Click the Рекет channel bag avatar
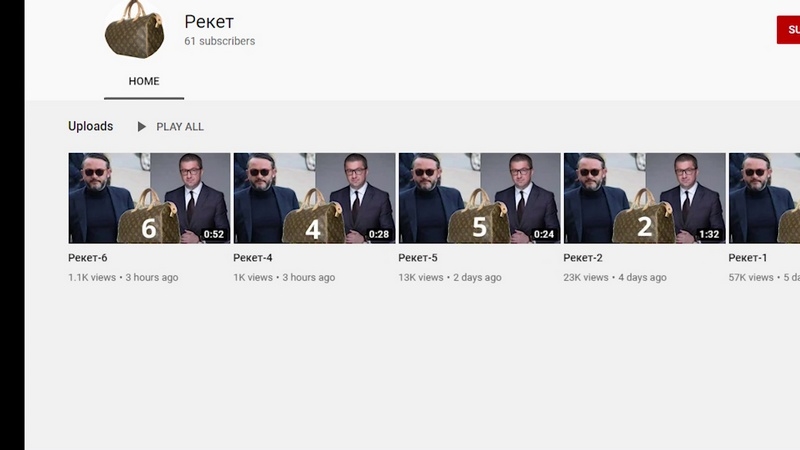Screen dimensions: 800x450 135,30
